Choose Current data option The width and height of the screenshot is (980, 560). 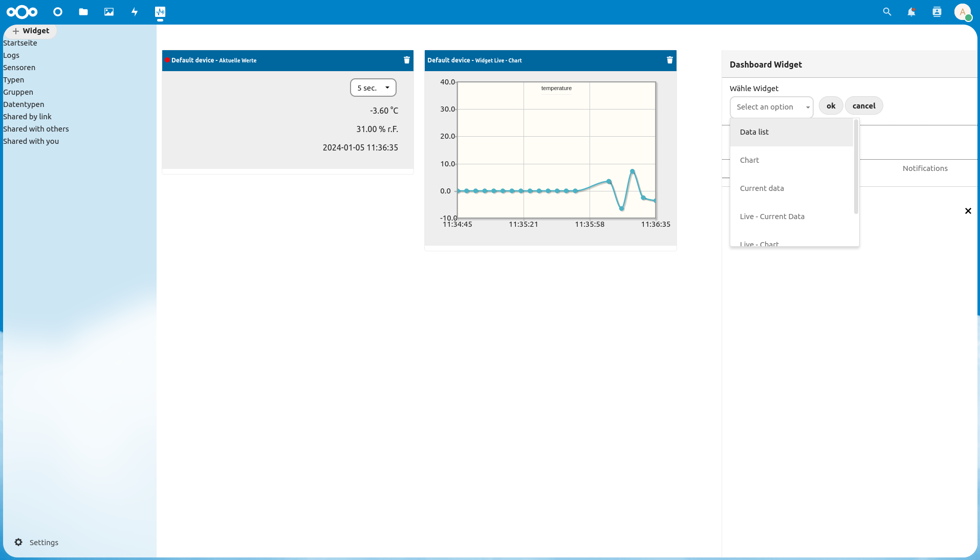coord(792,188)
